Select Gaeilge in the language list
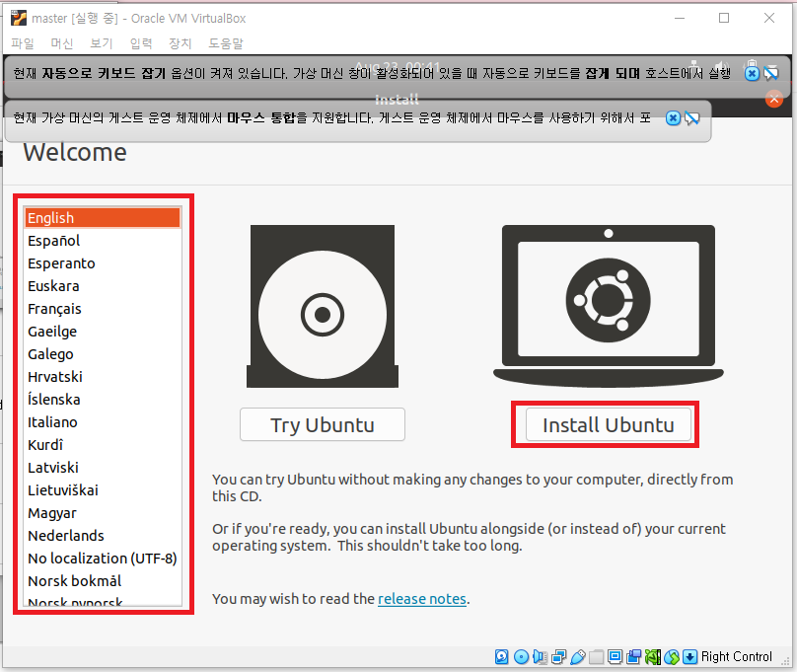This screenshot has height=672, width=797. point(103,332)
